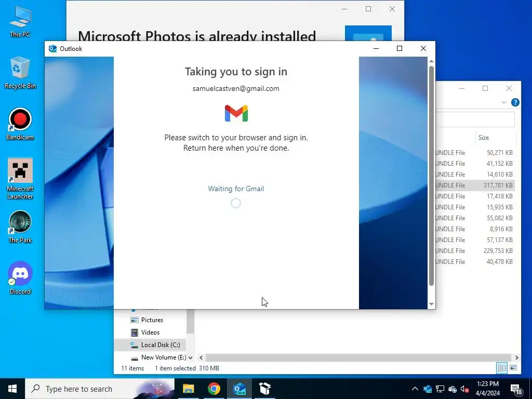Click samuelcastven@gmail.com email text
Viewport: 532px width, 399px height.
click(x=236, y=88)
